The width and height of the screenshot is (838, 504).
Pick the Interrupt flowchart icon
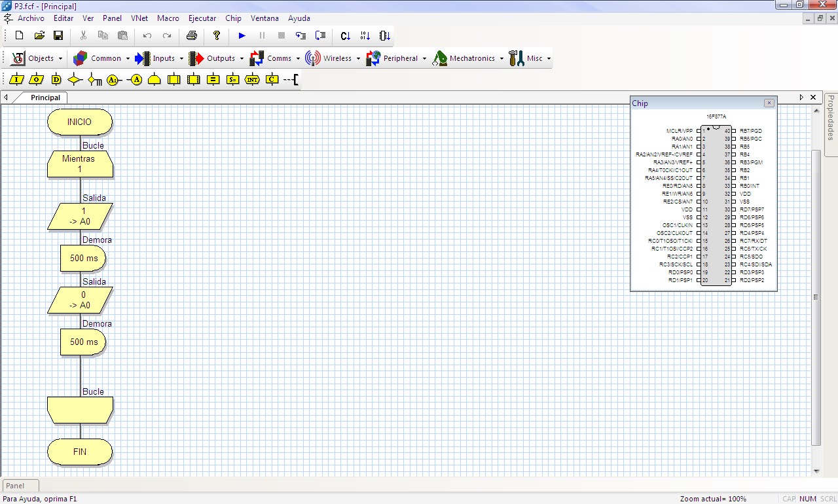click(252, 79)
